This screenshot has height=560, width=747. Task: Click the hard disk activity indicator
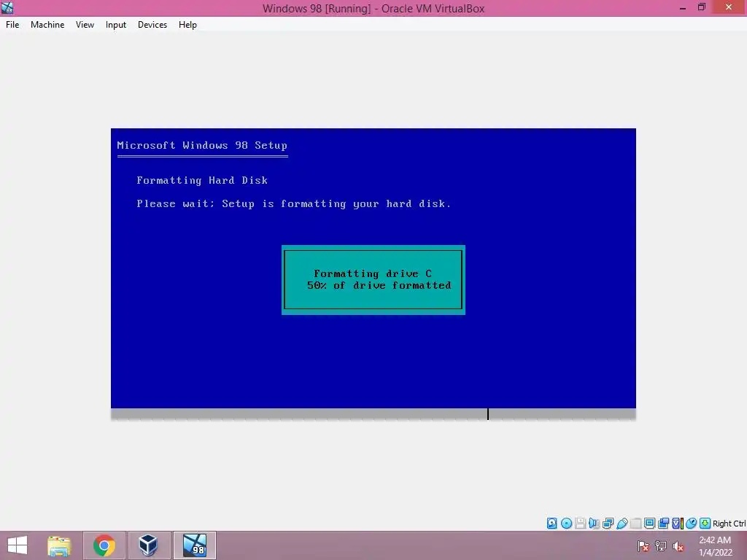[x=551, y=524]
